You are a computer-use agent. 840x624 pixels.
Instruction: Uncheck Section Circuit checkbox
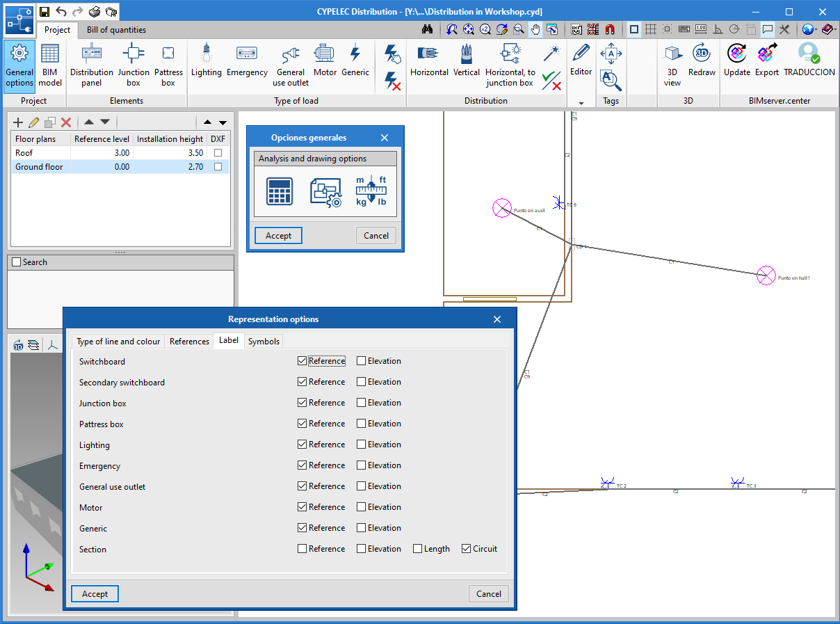click(466, 549)
